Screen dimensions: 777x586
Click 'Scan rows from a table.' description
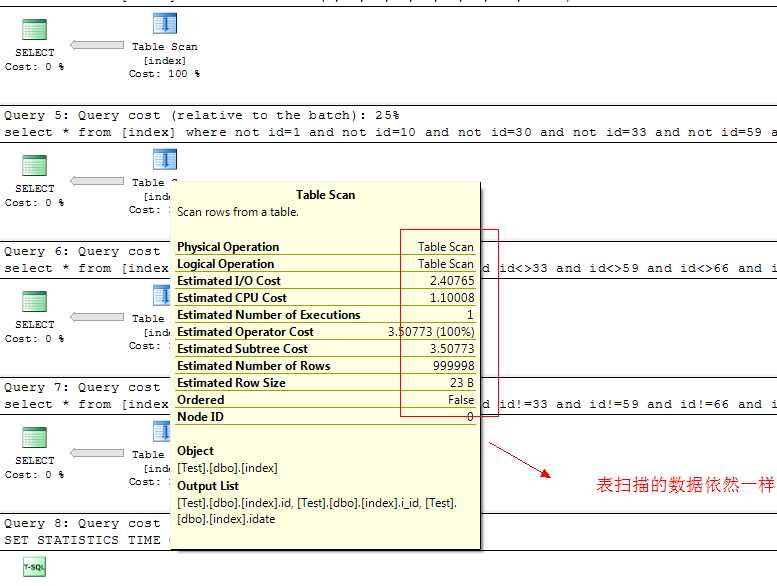238,212
